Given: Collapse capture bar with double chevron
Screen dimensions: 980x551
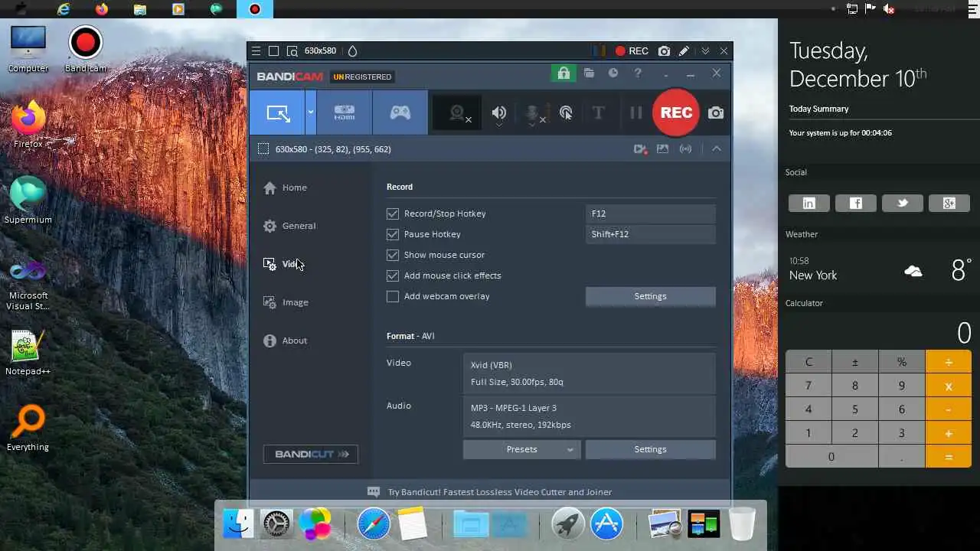Looking at the screenshot, I should (705, 51).
